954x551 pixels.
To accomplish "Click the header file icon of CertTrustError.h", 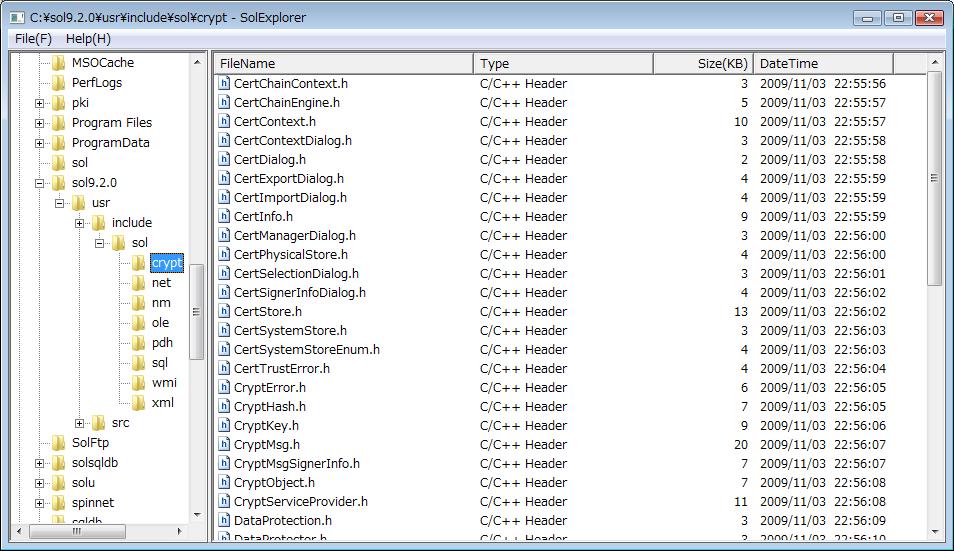I will pos(225,369).
